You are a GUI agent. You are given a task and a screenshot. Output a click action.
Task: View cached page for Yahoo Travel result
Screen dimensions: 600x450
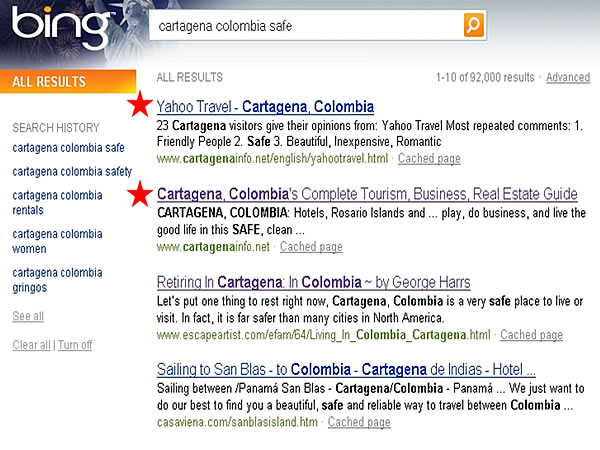[428, 159]
